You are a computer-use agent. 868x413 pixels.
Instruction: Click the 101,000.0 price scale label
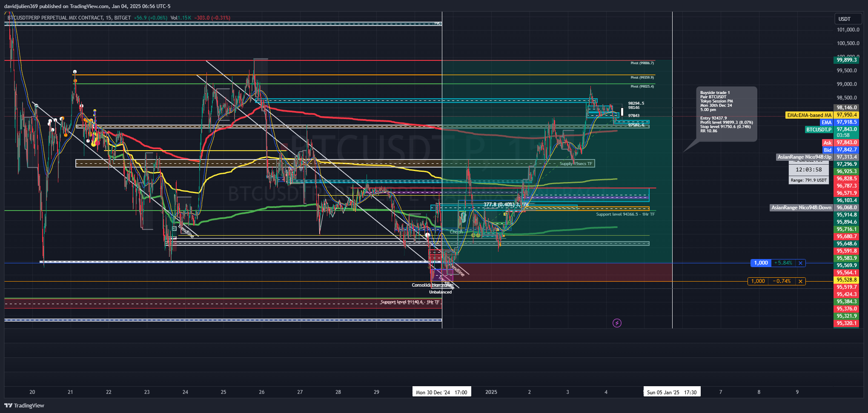(x=848, y=30)
